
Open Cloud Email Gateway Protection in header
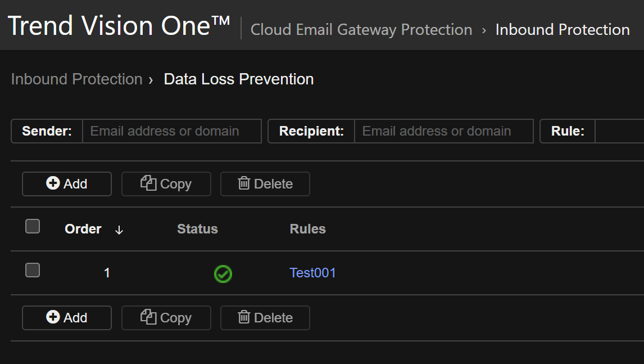click(x=361, y=30)
